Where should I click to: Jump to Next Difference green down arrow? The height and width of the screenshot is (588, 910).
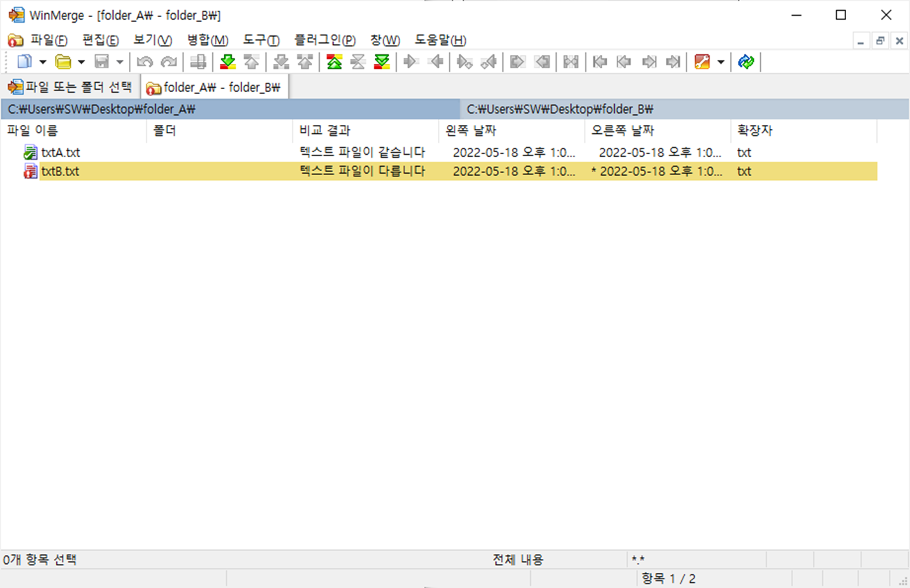click(227, 61)
